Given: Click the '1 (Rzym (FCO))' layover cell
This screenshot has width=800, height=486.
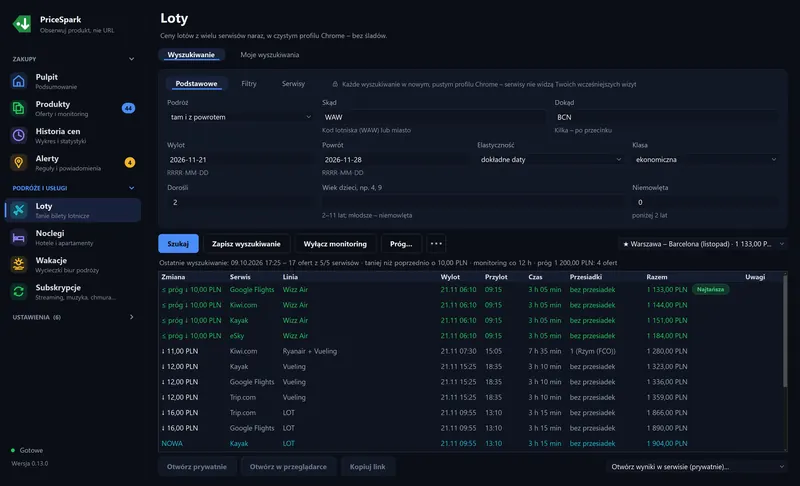Looking at the screenshot, I should point(593,351).
